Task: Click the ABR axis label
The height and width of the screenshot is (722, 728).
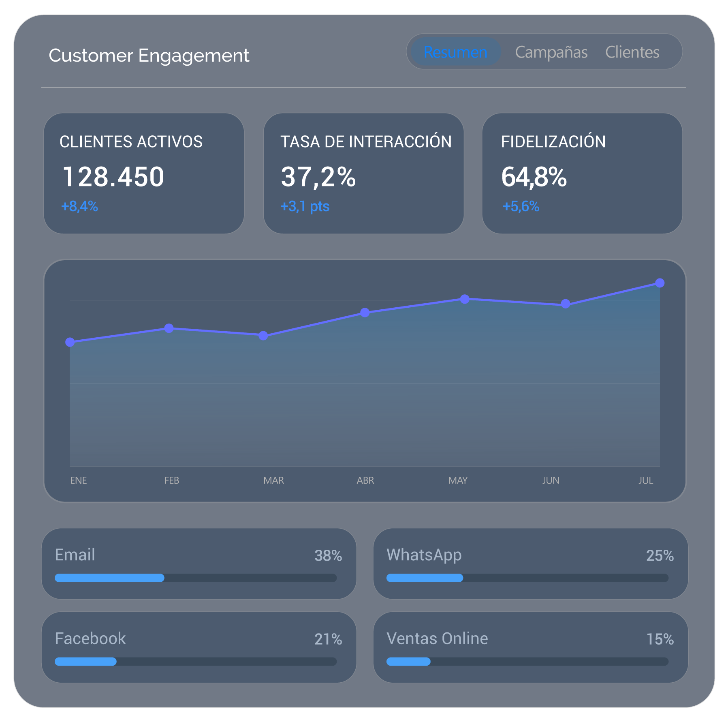Action: [x=365, y=480]
